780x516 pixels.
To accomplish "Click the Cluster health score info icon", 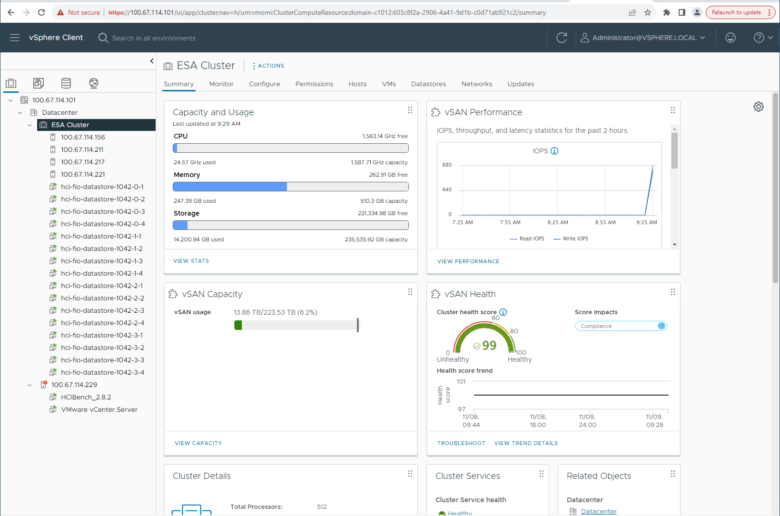I will click(x=503, y=312).
